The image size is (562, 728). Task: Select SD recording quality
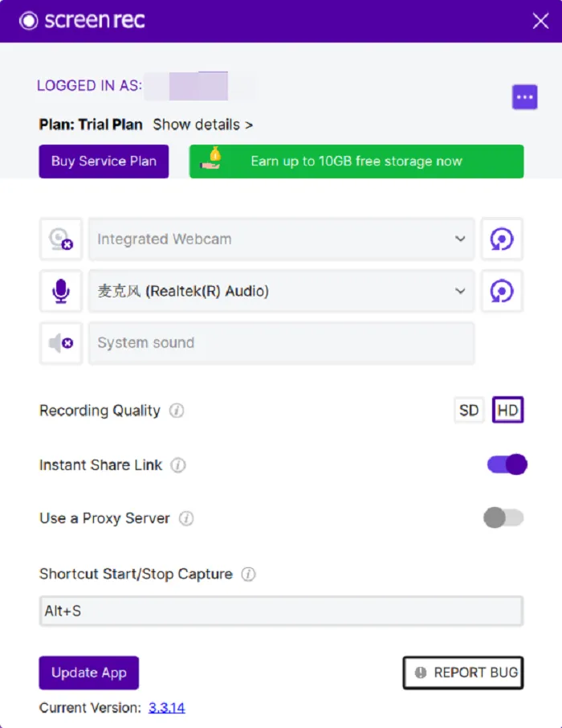(x=469, y=410)
